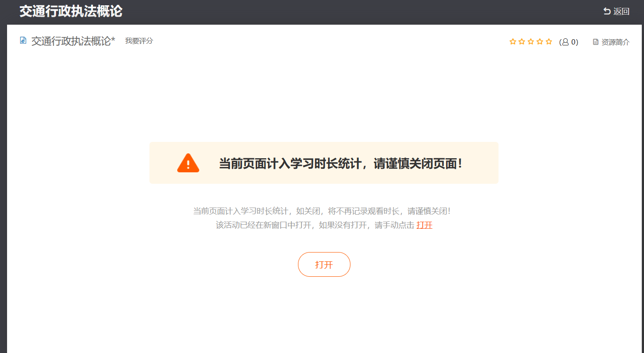Rate with the fourth star
644x353 pixels.
pos(540,41)
